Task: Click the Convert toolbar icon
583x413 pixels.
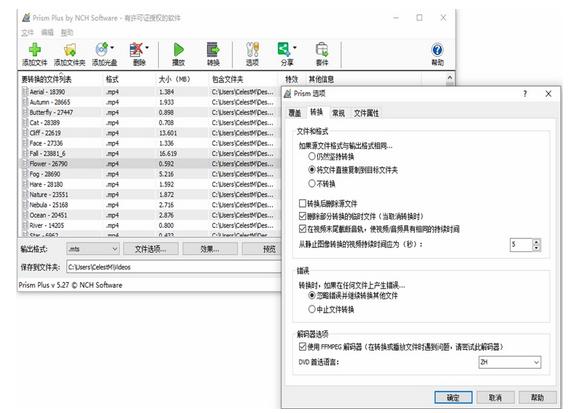Action: click(x=213, y=49)
